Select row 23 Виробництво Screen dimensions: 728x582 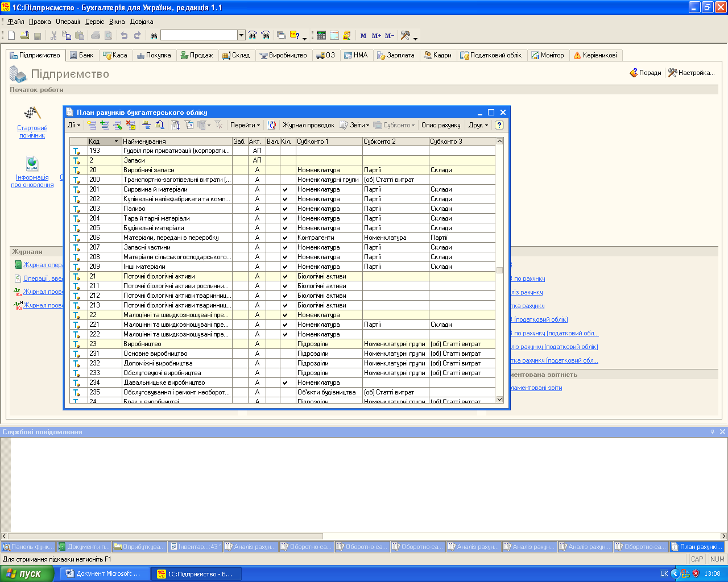[x=283, y=344]
